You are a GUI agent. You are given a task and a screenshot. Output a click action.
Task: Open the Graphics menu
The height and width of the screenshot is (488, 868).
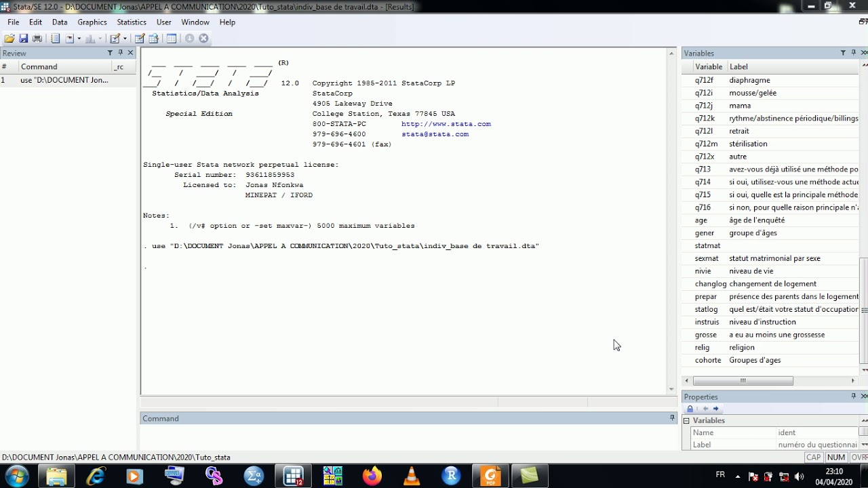92,22
